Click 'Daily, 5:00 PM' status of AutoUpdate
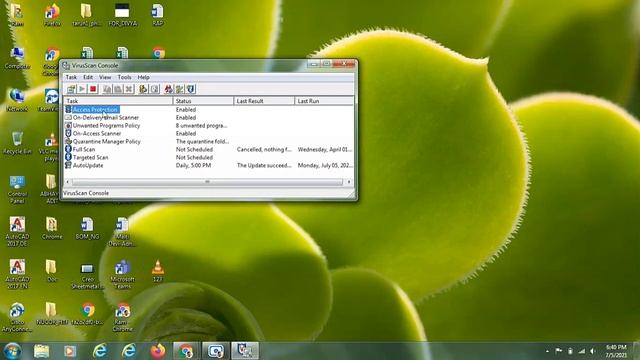The image size is (640, 360). click(x=193, y=165)
